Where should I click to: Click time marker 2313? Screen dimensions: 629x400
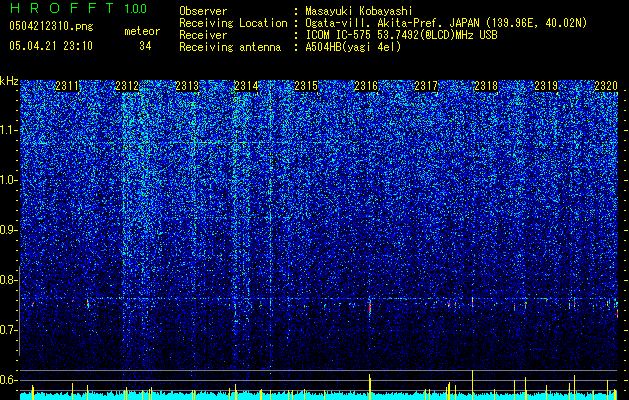(187, 86)
